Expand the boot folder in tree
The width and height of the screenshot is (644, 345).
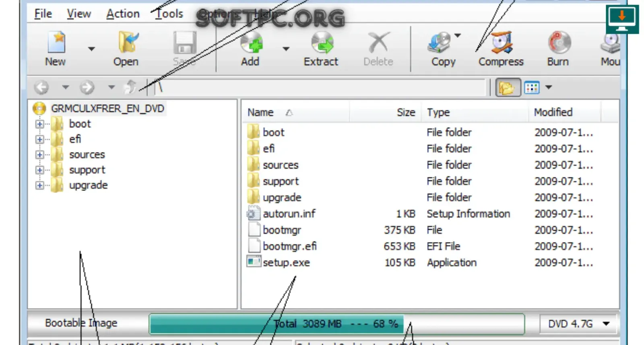tap(39, 124)
